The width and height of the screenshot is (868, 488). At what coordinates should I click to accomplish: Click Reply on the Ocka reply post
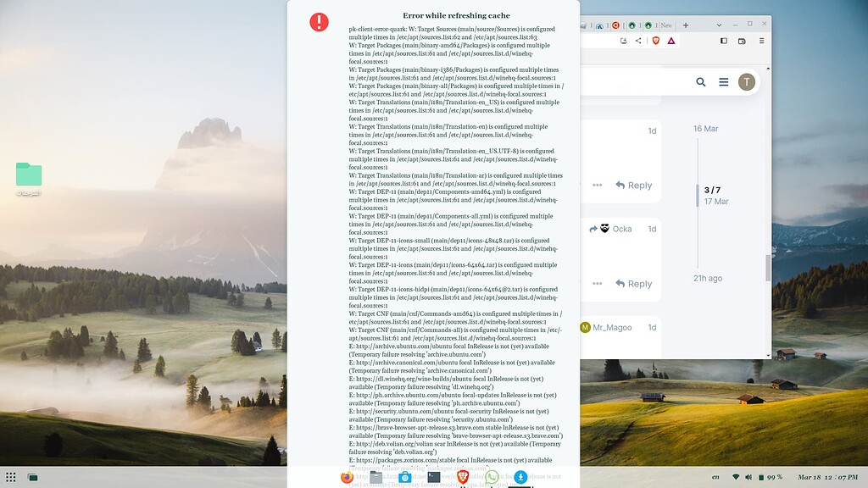634,284
